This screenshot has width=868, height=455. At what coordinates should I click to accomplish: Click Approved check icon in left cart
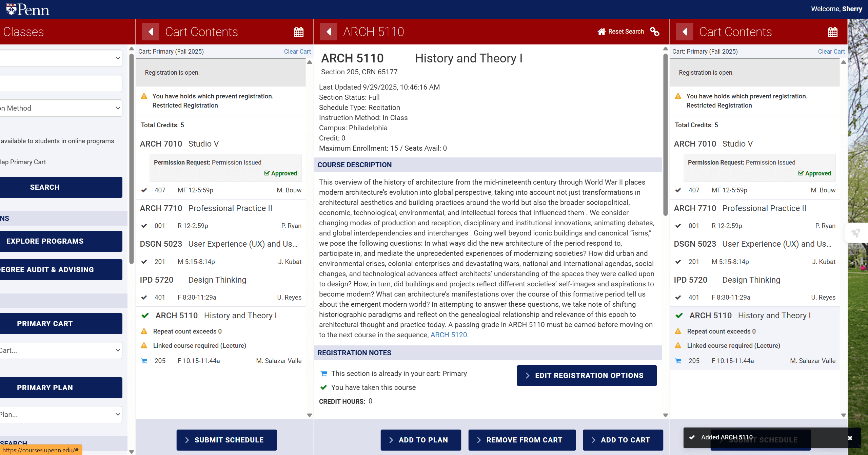click(x=267, y=173)
